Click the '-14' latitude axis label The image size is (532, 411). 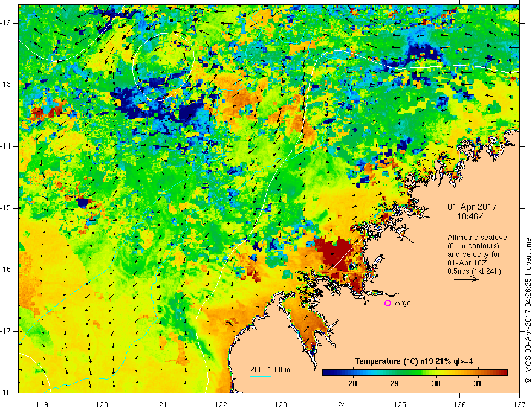click(x=7, y=146)
